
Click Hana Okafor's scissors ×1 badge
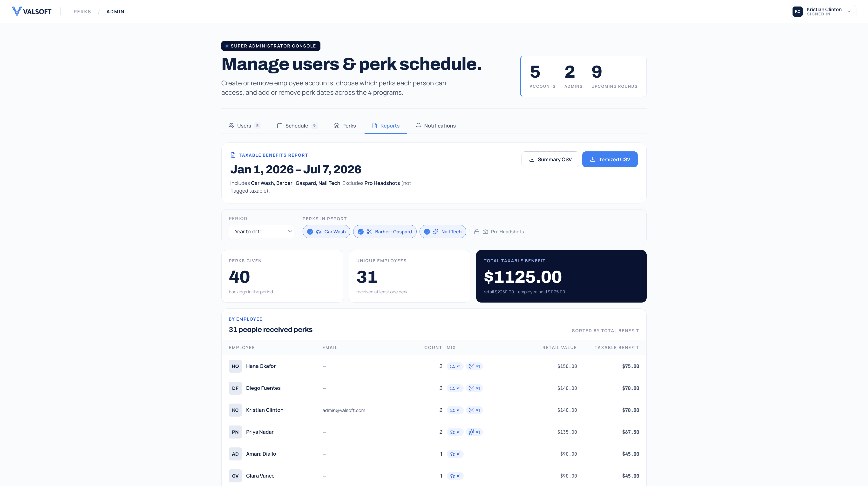point(474,366)
